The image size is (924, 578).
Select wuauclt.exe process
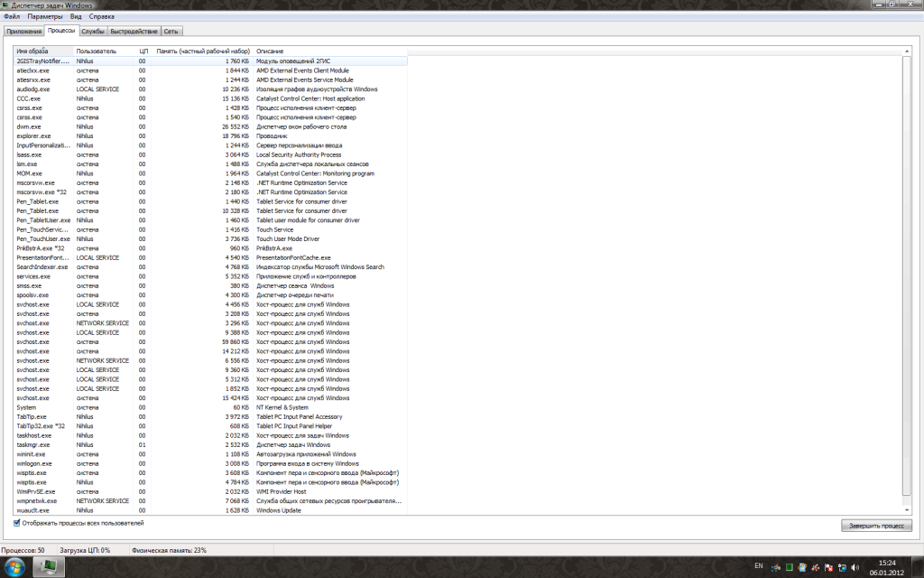pyautogui.click(x=210, y=510)
